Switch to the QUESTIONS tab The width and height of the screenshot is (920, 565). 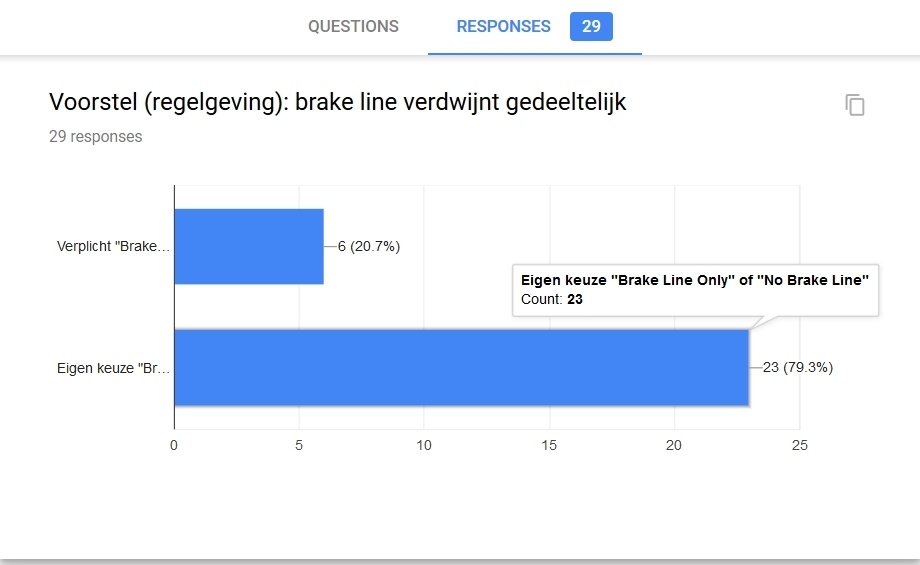point(353,27)
